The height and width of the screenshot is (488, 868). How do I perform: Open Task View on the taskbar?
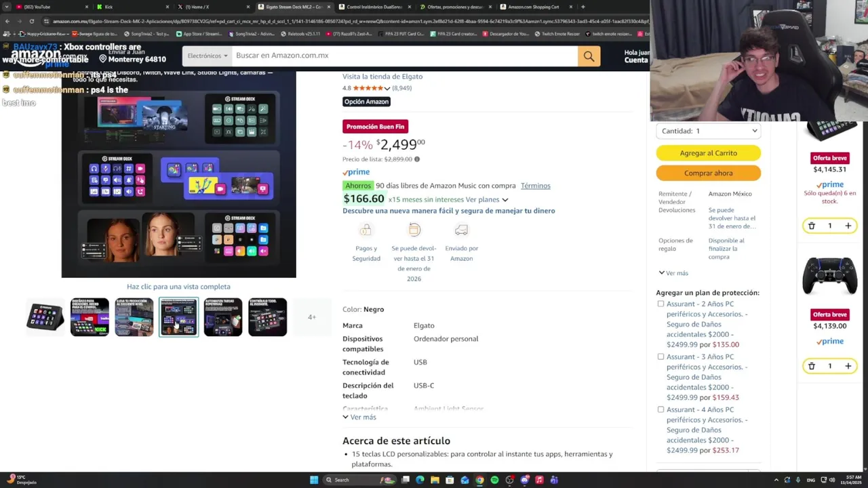[405, 480]
